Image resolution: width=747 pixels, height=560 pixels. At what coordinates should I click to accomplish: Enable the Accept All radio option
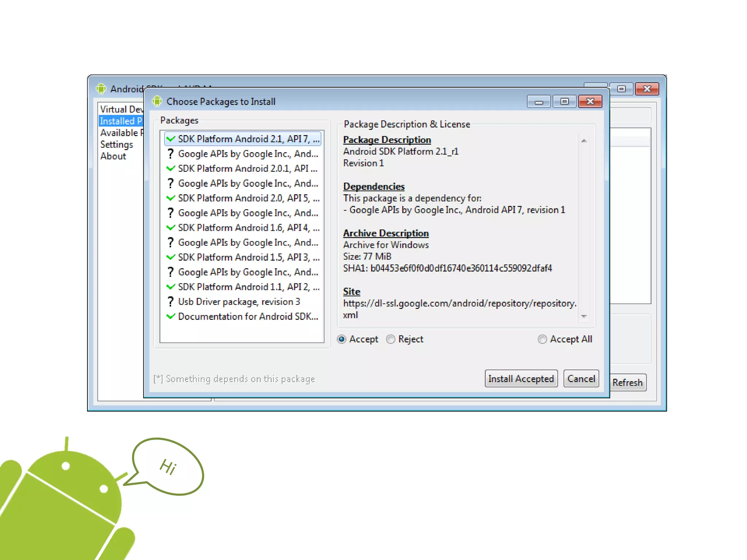[542, 339]
